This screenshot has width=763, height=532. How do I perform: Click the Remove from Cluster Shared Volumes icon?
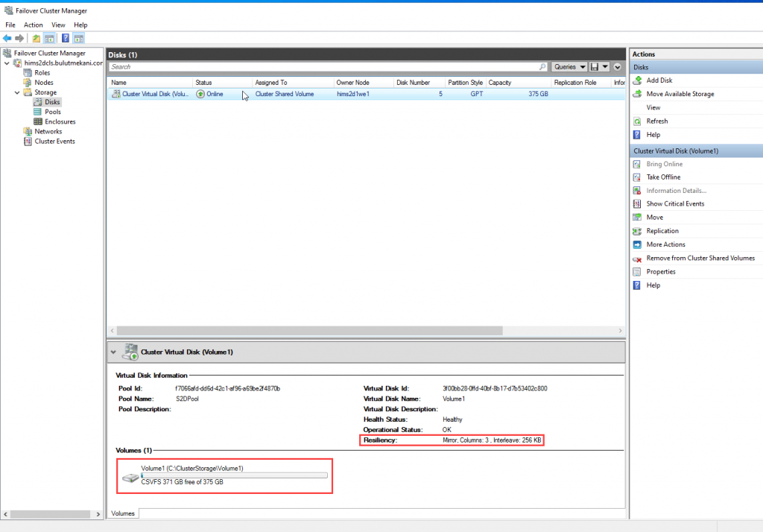coord(637,259)
